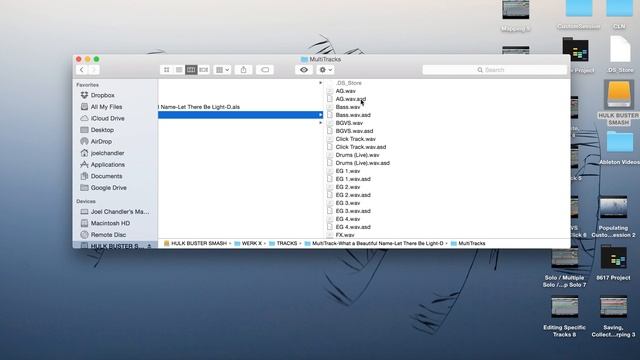Viewport: 640px width, 360px height.
Task: Select Click Track.wav.asd file
Action: pos(361,147)
